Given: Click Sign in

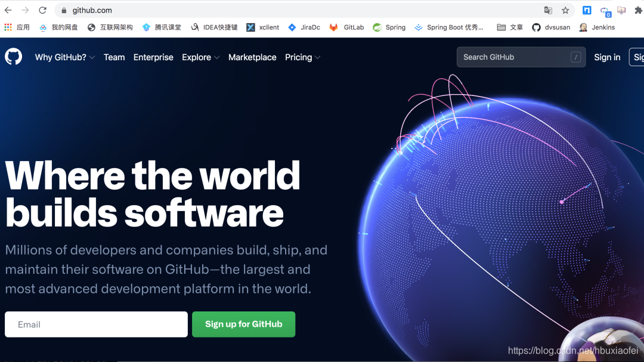Looking at the screenshot, I should coord(607,57).
